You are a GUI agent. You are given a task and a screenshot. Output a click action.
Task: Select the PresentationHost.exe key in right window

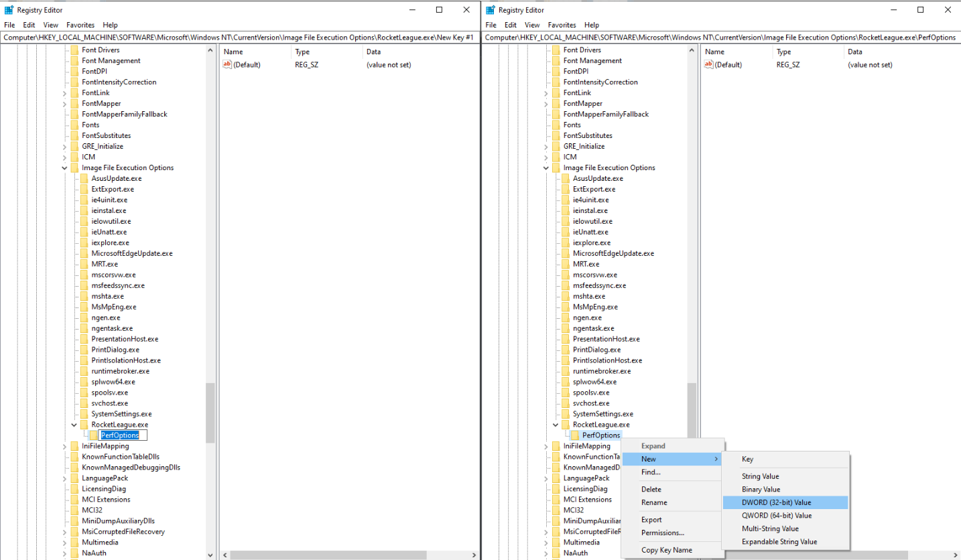606,340
